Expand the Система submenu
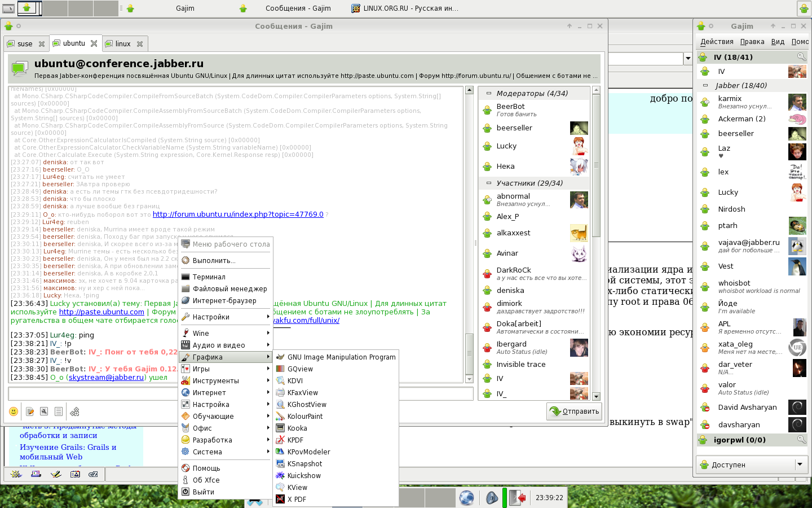The image size is (812, 508). pyautogui.click(x=226, y=452)
